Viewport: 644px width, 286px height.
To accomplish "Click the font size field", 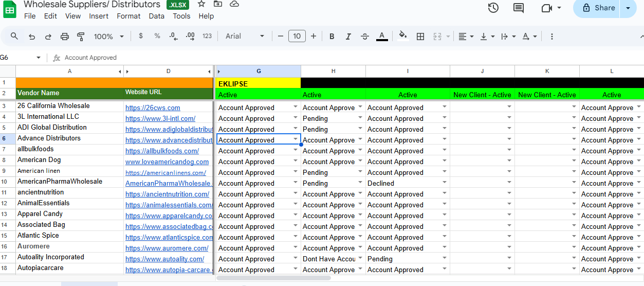I will 297,36.
